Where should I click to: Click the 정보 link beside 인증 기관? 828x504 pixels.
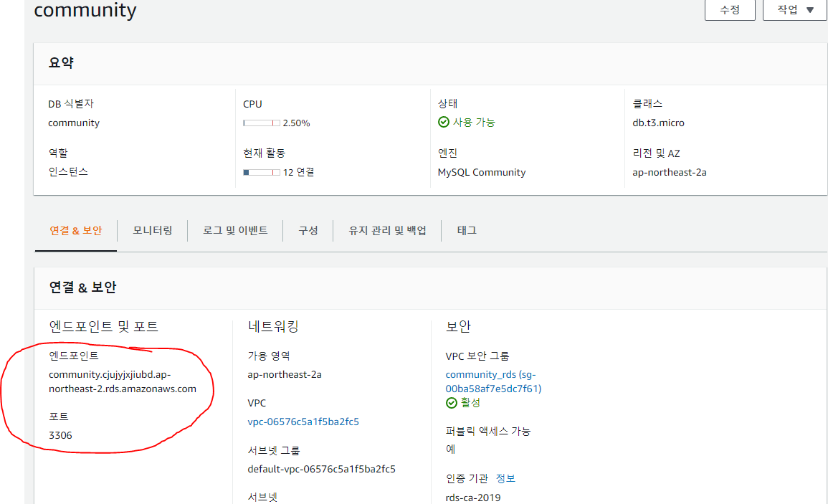[x=505, y=479]
